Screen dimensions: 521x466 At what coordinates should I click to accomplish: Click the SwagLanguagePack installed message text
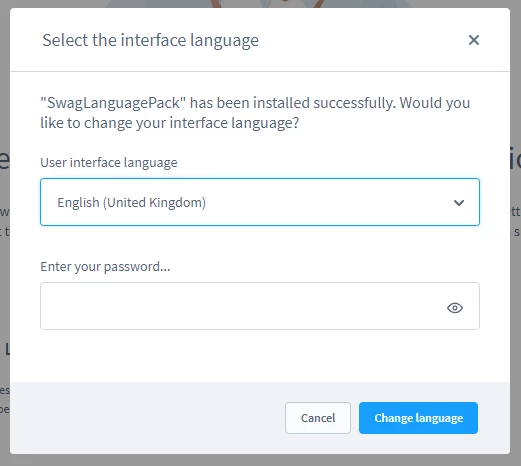click(x=255, y=113)
